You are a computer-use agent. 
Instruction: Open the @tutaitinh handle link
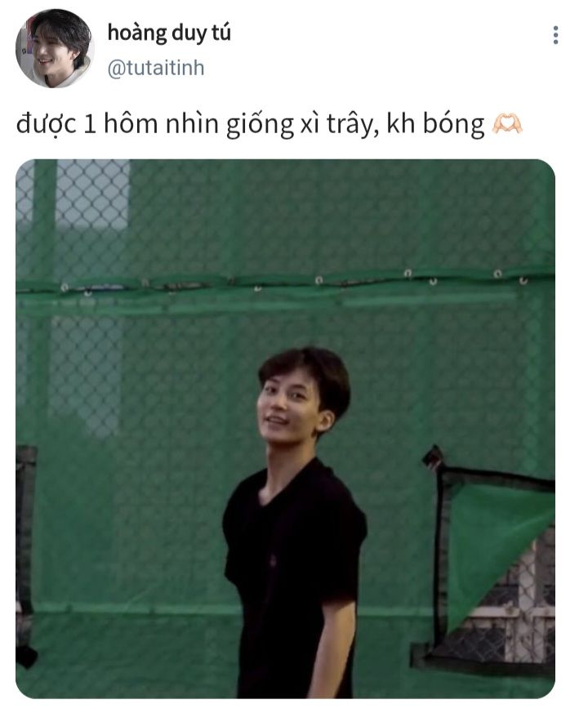tap(156, 69)
